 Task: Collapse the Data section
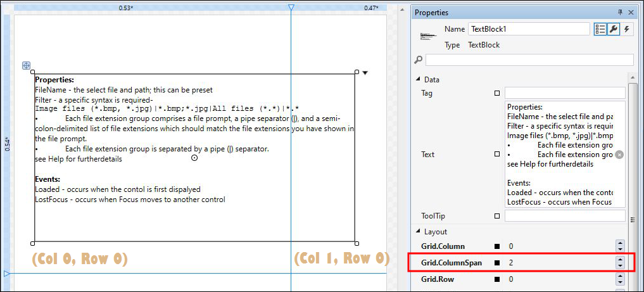tap(418, 79)
